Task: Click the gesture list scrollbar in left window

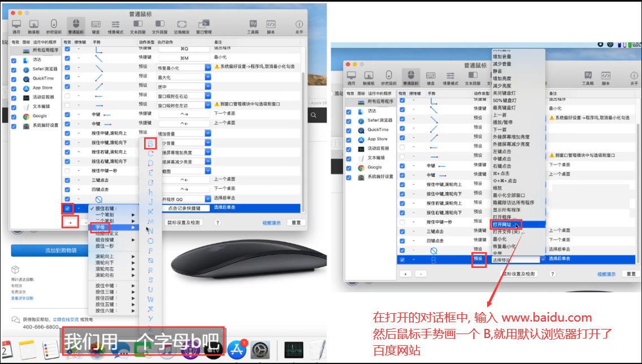Action: click(303, 143)
